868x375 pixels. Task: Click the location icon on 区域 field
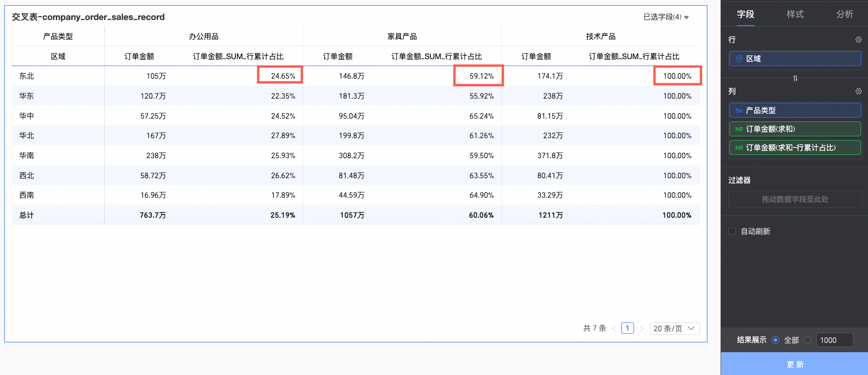[739, 59]
